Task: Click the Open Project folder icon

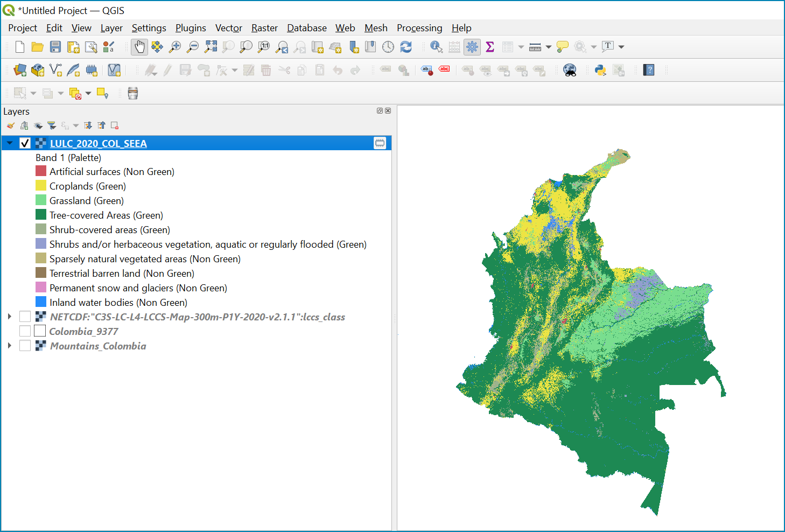Action: click(37, 47)
